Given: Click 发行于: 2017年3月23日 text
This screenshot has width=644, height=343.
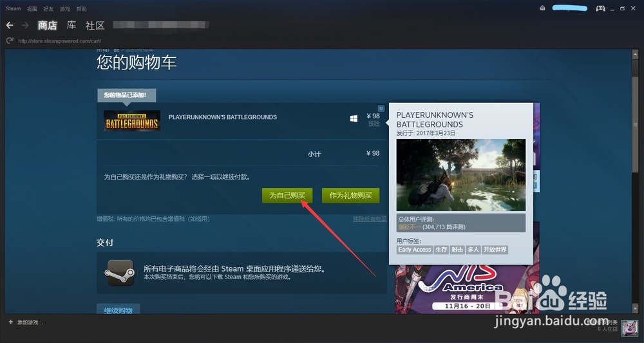Looking at the screenshot, I should [x=426, y=133].
